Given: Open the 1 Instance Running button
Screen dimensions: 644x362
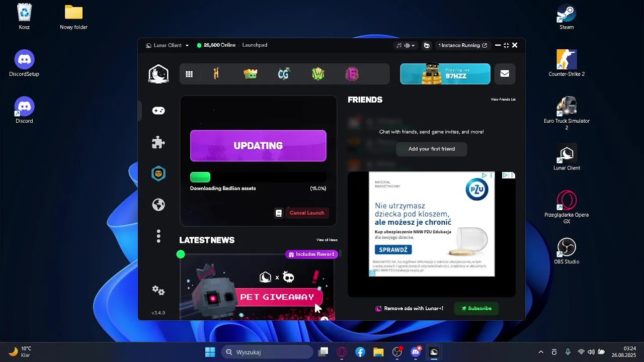Looking at the screenshot, I should coord(462,45).
